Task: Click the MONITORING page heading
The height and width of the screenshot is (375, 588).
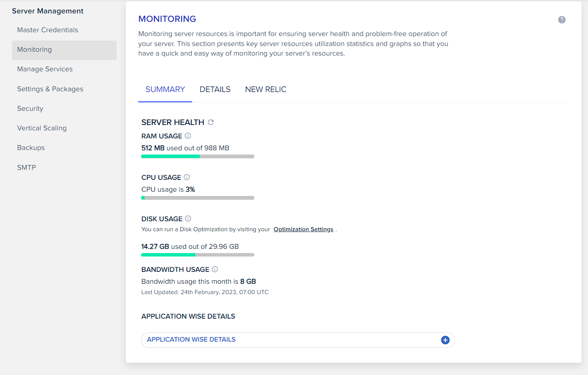Action: [167, 19]
